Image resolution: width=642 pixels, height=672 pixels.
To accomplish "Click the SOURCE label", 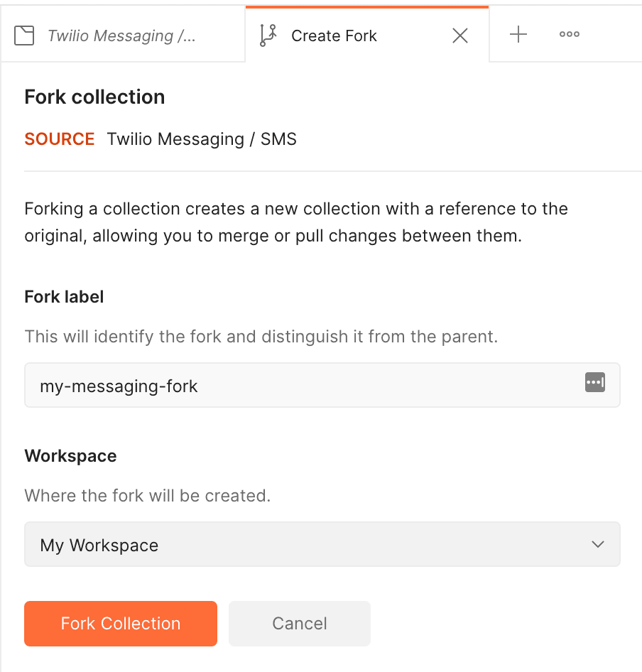I will coord(59,139).
